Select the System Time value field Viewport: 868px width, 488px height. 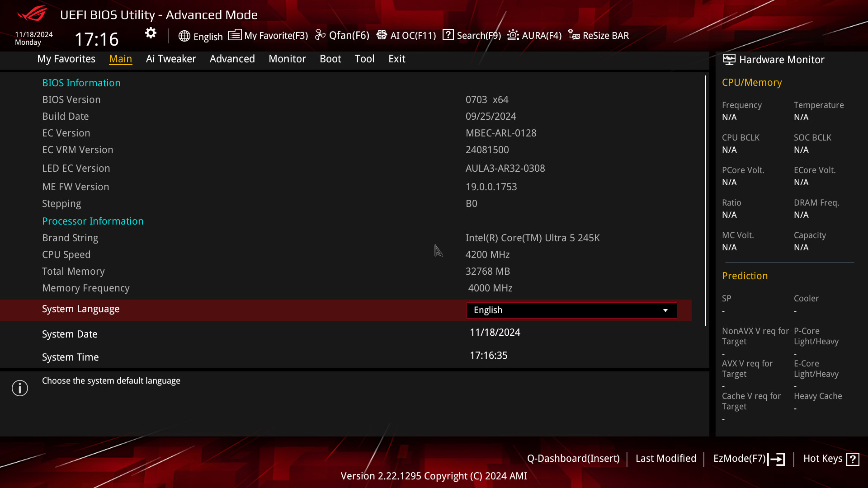click(x=489, y=356)
